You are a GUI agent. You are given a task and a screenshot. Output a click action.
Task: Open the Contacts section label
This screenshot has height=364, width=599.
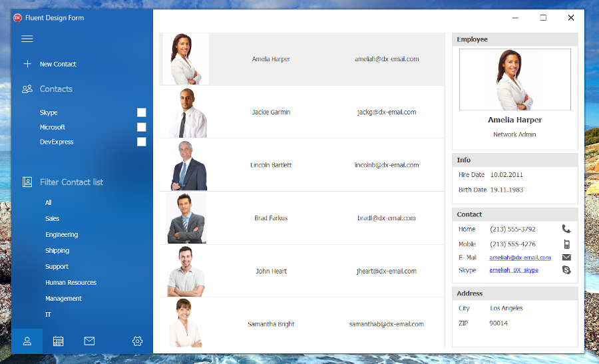tap(56, 89)
